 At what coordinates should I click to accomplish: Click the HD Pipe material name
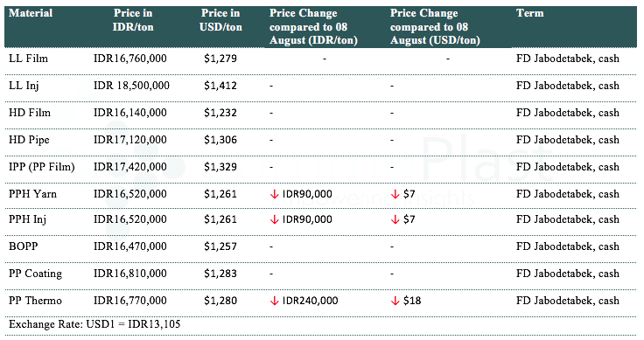pyautogui.click(x=29, y=140)
